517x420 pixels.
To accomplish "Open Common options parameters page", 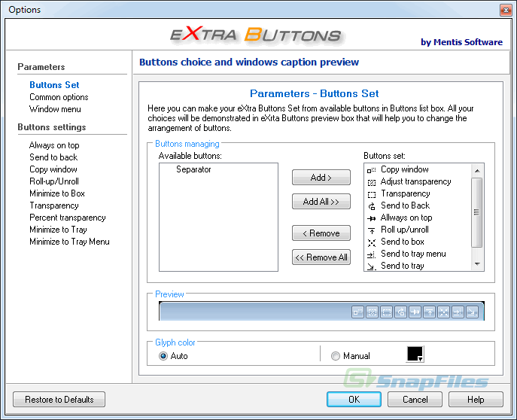I will click(x=59, y=97).
